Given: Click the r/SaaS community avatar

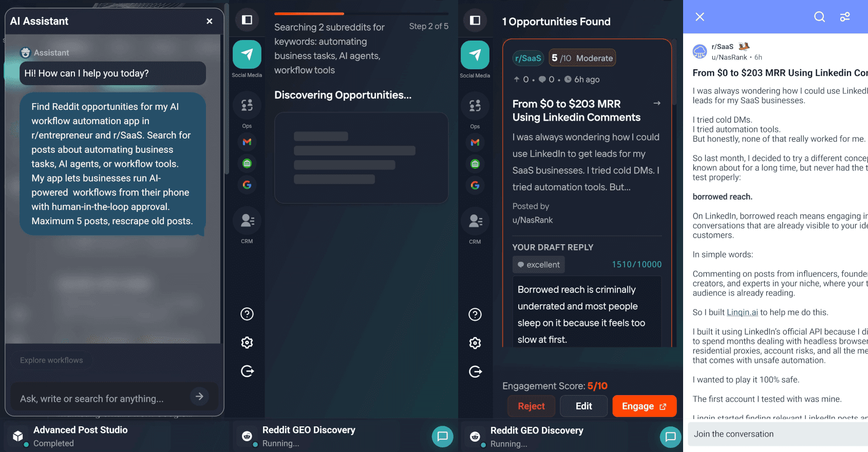Looking at the screenshot, I should [700, 51].
